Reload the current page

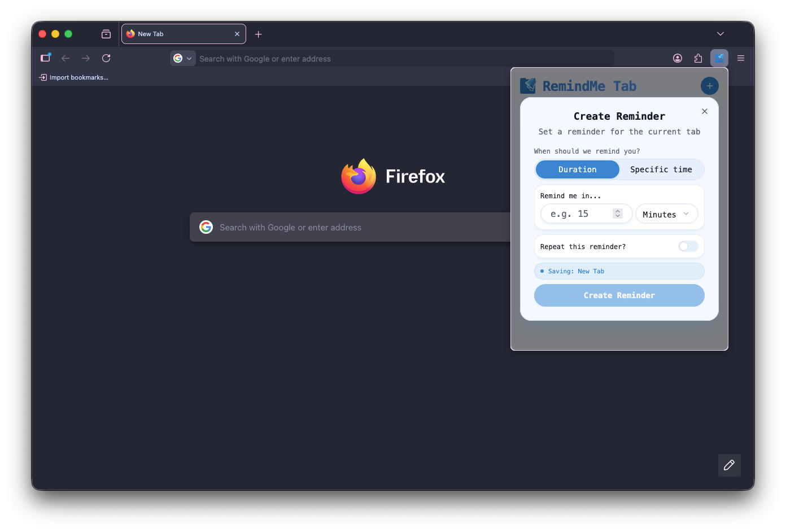pos(106,58)
